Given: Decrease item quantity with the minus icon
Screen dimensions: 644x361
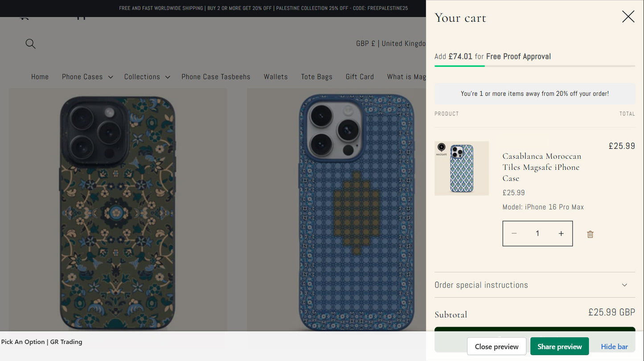Looking at the screenshot, I should (x=514, y=233).
